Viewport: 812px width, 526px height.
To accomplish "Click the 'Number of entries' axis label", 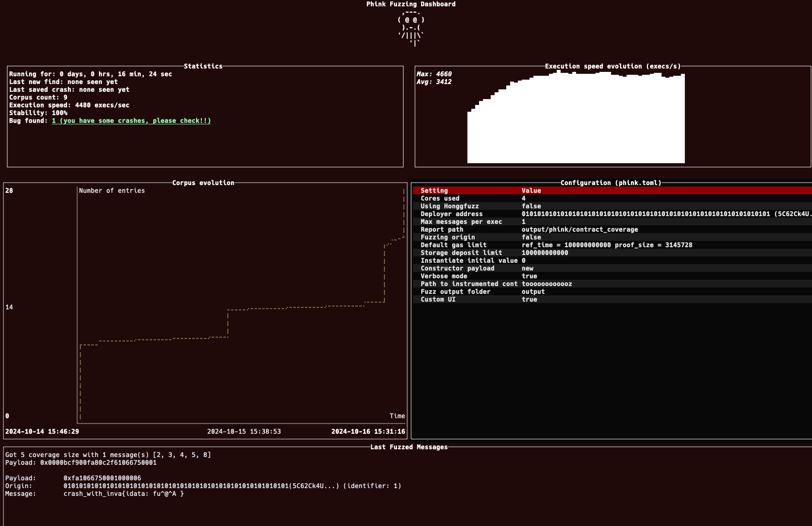I will click(x=112, y=190).
